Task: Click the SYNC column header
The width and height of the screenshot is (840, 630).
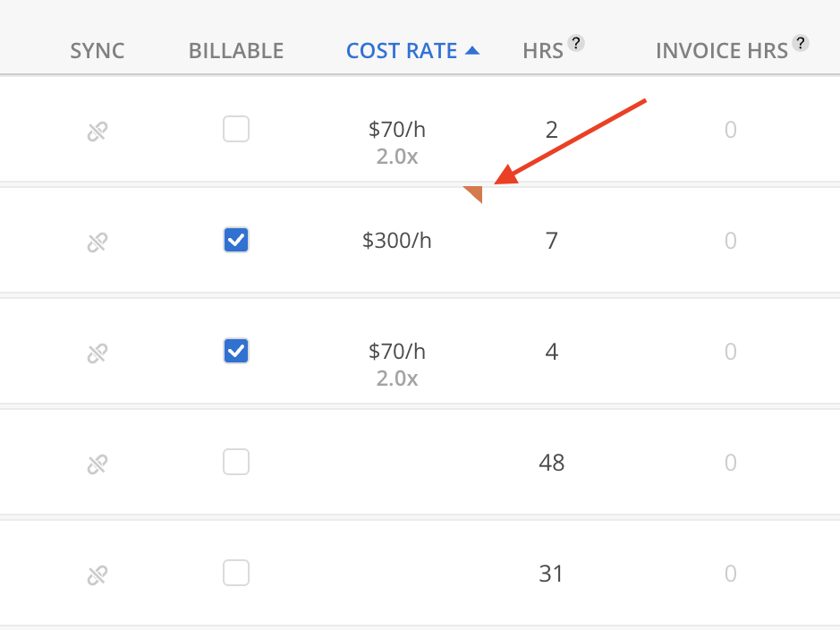Action: [x=97, y=51]
